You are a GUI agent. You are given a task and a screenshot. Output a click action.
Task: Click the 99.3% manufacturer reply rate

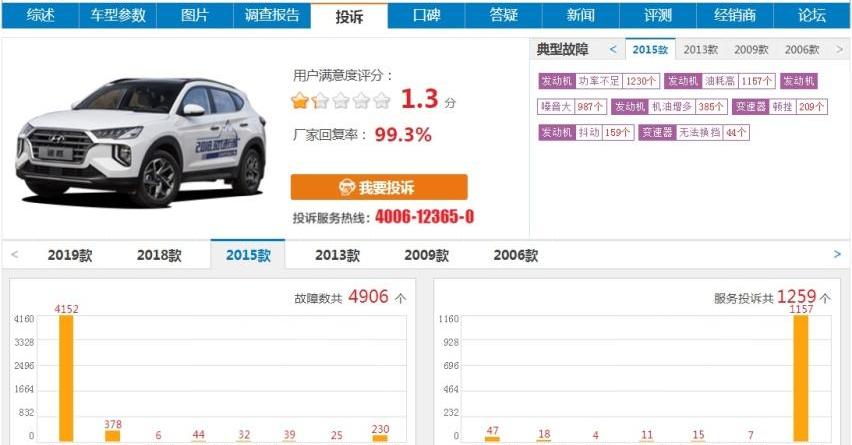(x=403, y=134)
